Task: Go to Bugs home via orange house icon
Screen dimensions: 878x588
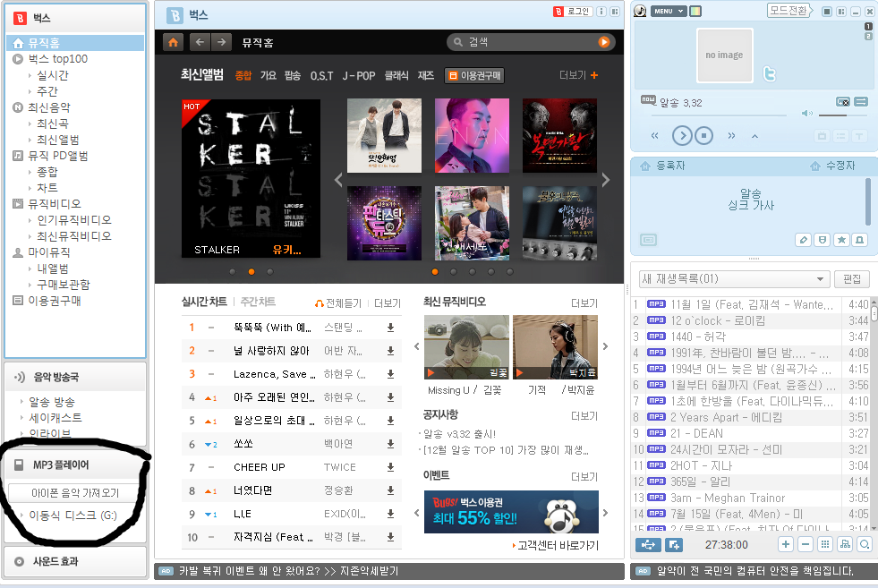Action: [173, 42]
